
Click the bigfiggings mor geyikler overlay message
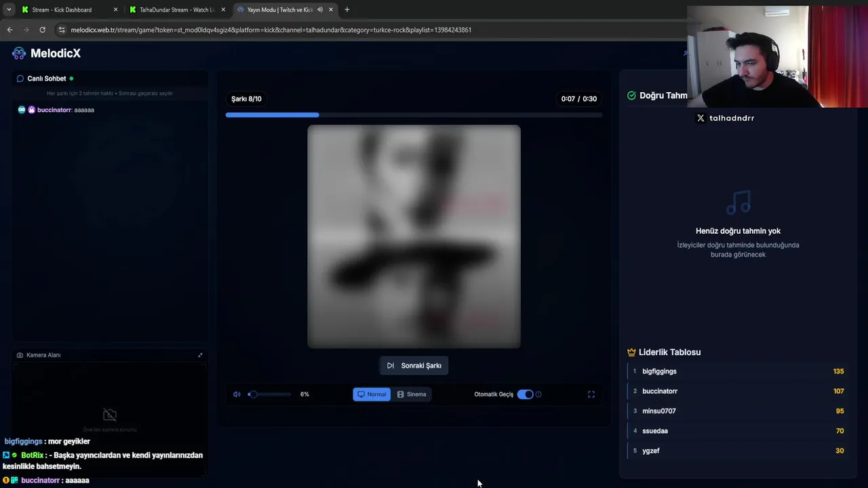47,441
